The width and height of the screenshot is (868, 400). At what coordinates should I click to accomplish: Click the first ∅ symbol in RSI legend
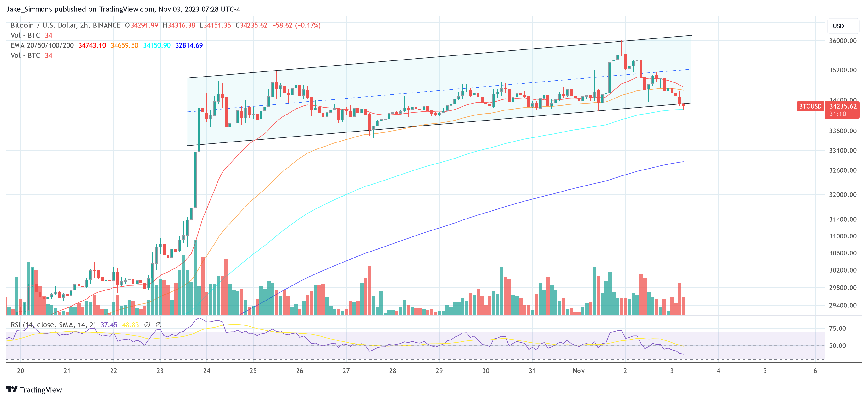[x=147, y=325]
